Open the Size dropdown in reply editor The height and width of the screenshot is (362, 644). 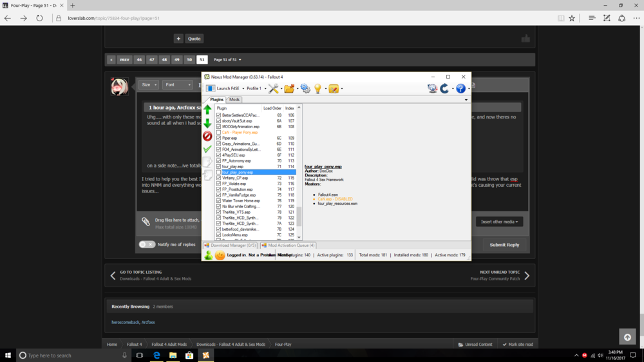pyautogui.click(x=149, y=84)
